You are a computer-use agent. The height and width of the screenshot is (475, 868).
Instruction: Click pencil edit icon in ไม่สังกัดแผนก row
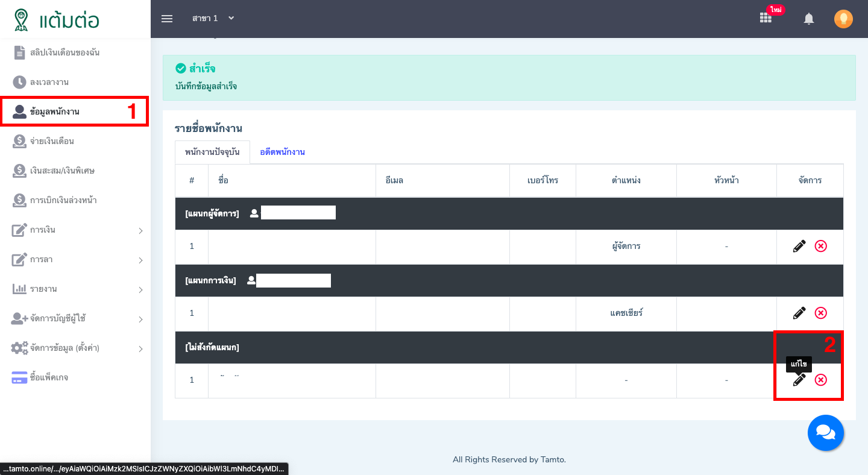(799, 380)
